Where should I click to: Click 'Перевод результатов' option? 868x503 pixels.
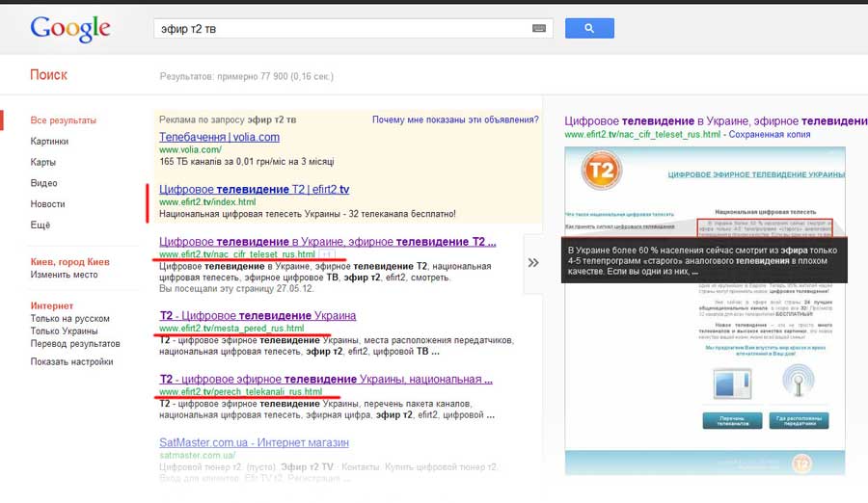click(74, 344)
